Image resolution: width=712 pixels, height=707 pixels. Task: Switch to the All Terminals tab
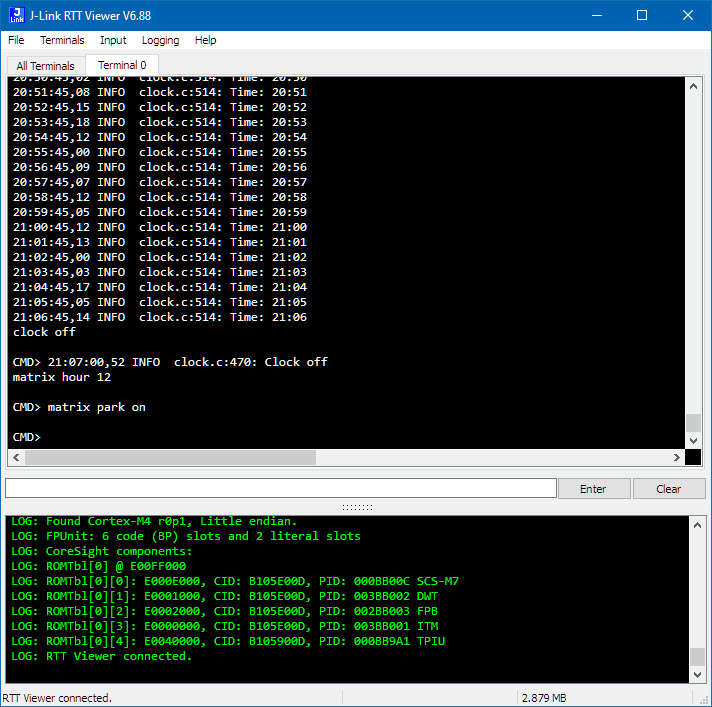45,66
